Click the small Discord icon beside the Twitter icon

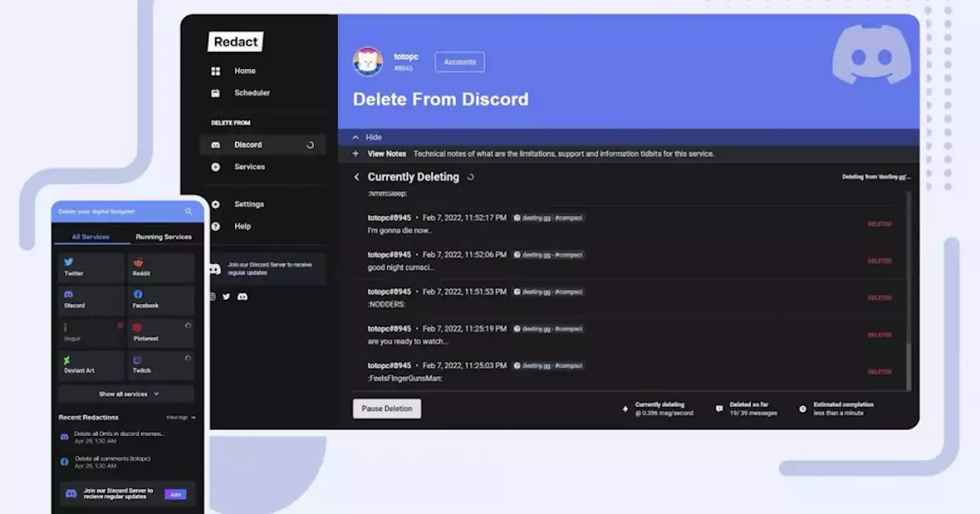pyautogui.click(x=243, y=297)
